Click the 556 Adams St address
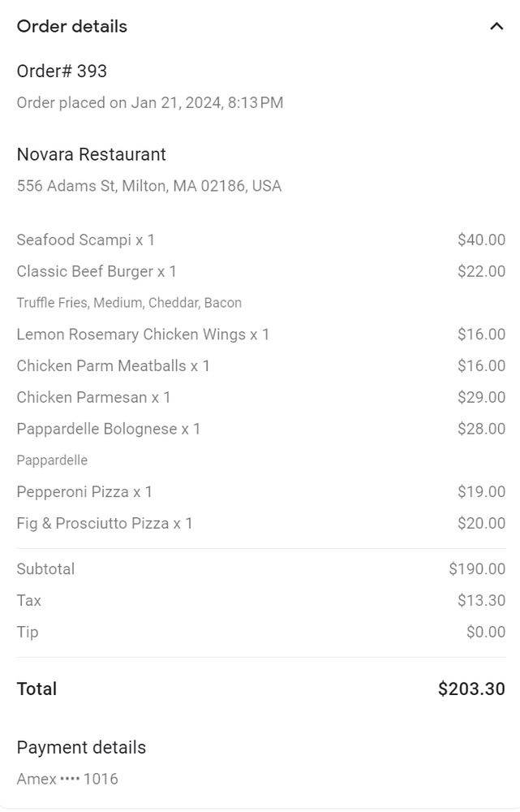The image size is (520, 812). click(x=149, y=186)
